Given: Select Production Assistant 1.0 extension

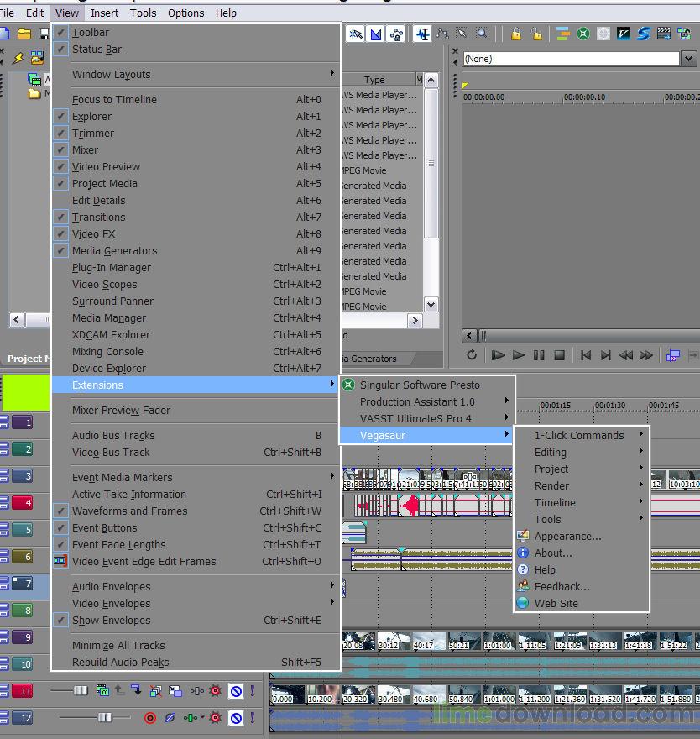Looking at the screenshot, I should (x=417, y=401).
